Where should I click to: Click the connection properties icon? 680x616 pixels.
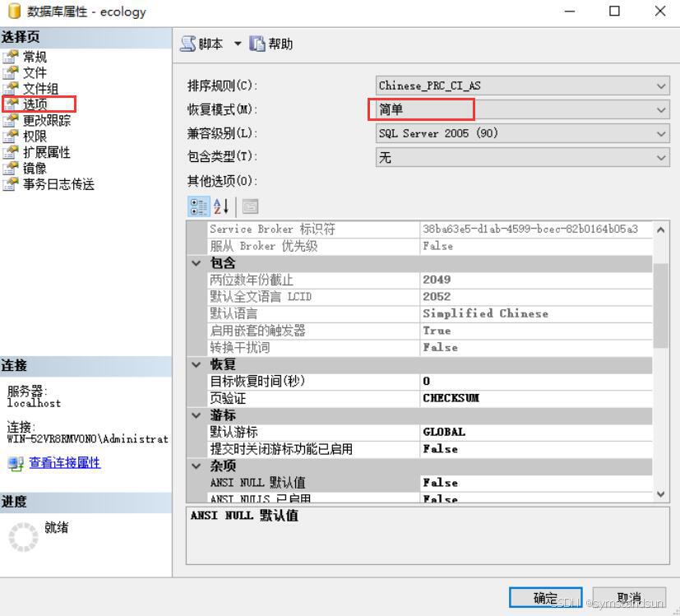tap(16, 463)
